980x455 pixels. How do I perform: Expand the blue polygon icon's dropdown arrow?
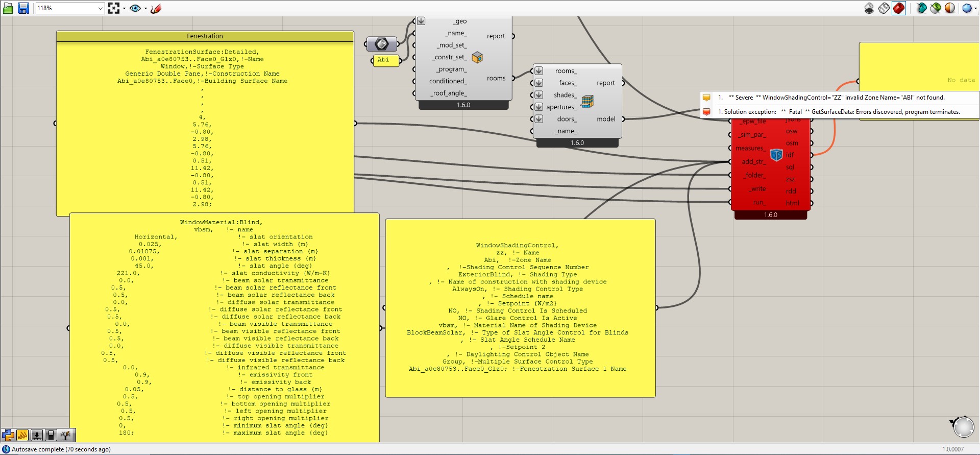pos(974,8)
